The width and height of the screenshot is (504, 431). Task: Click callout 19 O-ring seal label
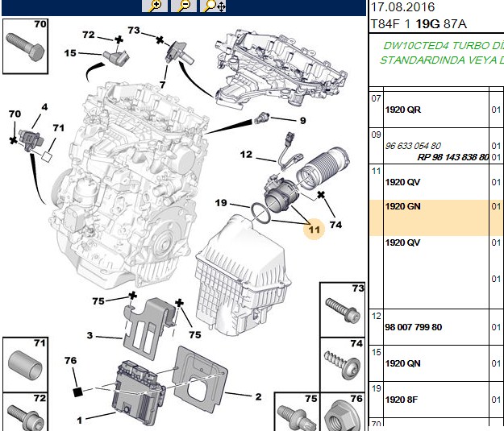pos(221,203)
